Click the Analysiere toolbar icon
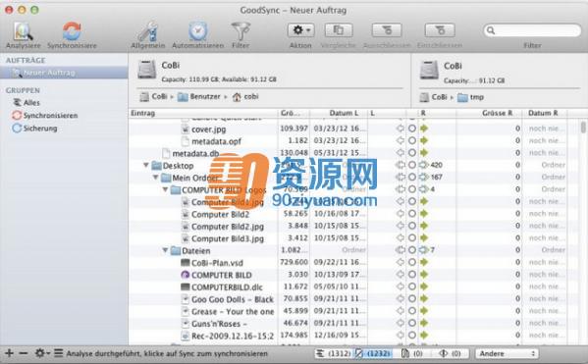 click(x=24, y=31)
